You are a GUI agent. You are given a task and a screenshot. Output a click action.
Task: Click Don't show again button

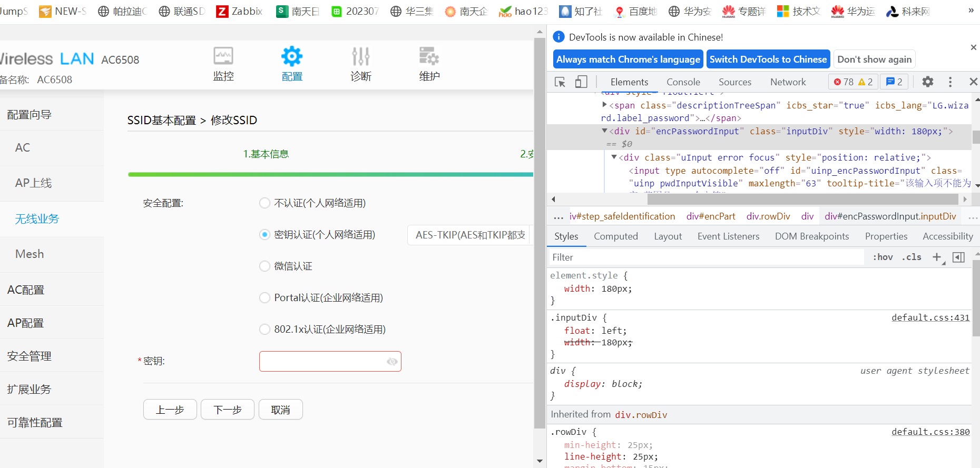pos(875,59)
